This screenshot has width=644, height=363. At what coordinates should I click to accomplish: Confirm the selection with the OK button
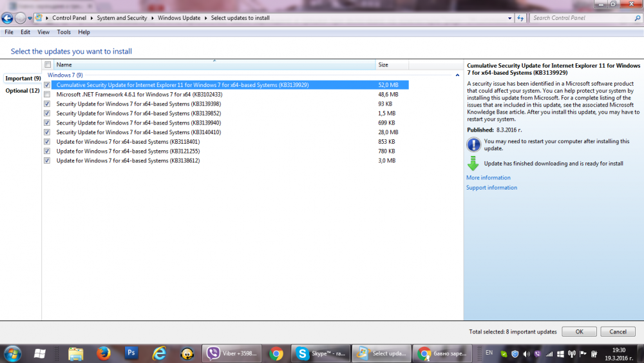click(579, 331)
